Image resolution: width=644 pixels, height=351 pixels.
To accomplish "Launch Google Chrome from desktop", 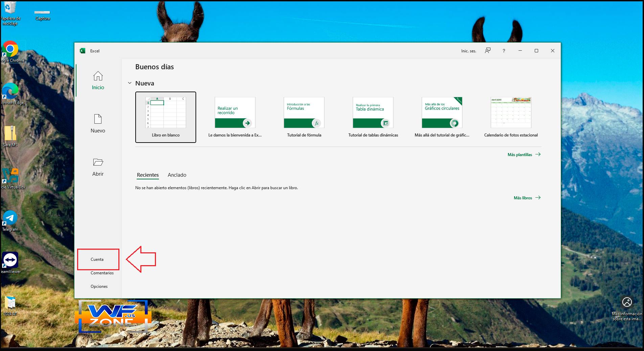I will (x=10, y=49).
